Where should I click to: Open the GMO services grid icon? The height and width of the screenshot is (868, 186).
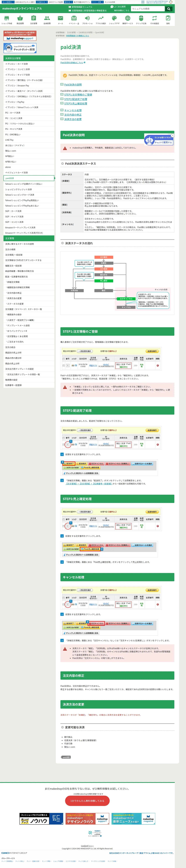point(143,2)
